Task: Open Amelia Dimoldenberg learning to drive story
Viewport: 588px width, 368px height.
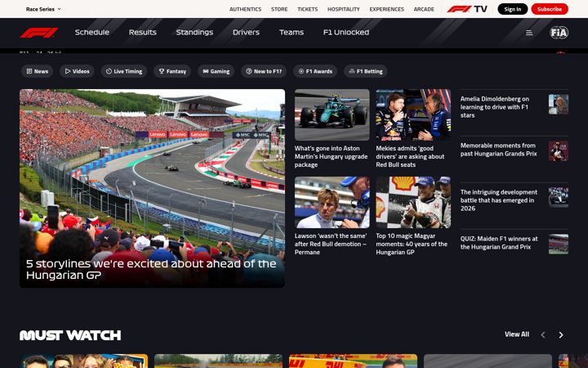Action: [x=495, y=107]
